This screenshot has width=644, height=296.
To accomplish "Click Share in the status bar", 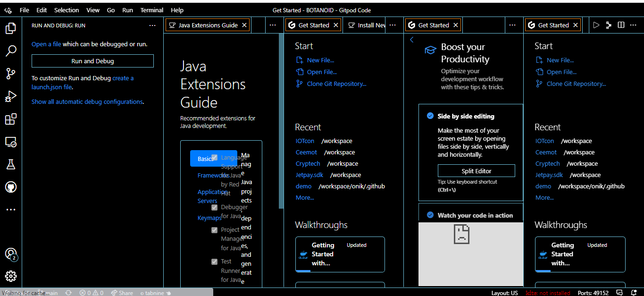I will 122,293.
